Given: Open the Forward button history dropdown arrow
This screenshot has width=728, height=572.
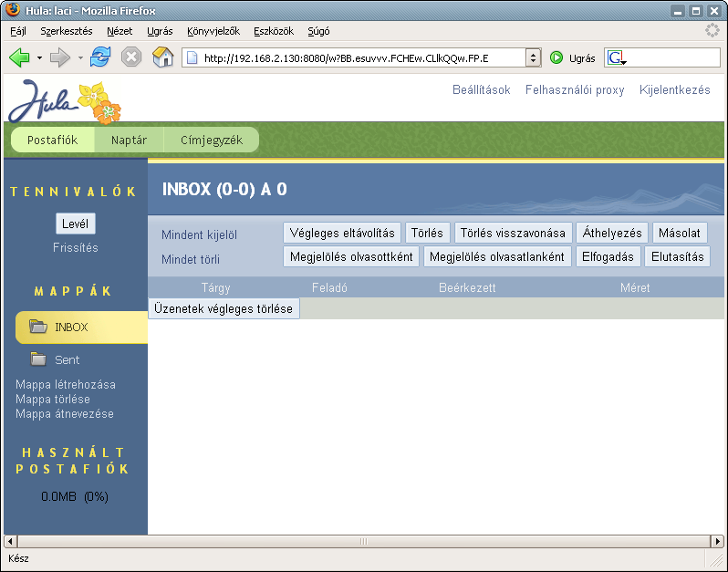Looking at the screenshot, I should (x=80, y=58).
